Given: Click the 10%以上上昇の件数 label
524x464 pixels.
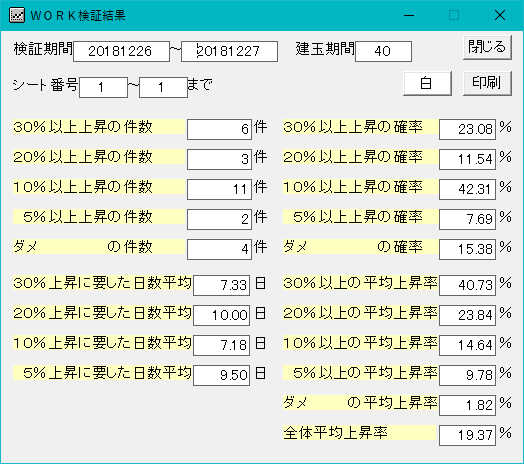Looking at the screenshot, I should (99, 187).
